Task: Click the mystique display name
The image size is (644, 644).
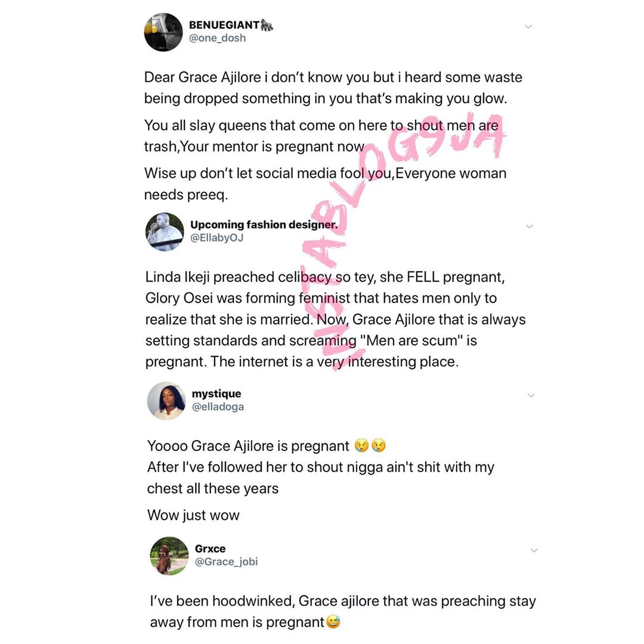Action: [x=216, y=394]
